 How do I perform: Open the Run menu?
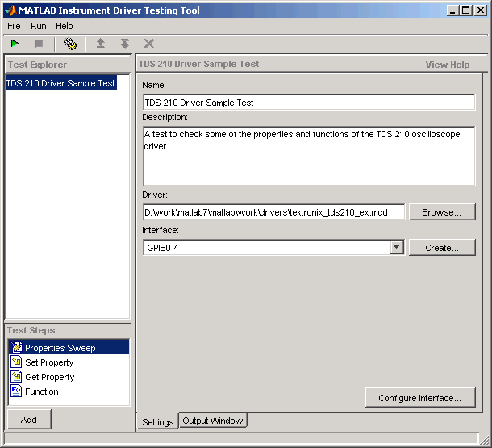pos(38,26)
